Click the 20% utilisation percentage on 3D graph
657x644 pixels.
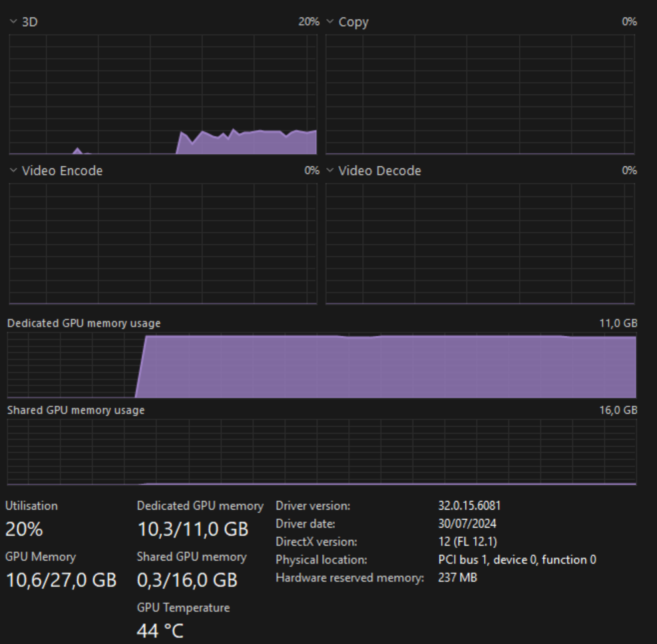308,22
